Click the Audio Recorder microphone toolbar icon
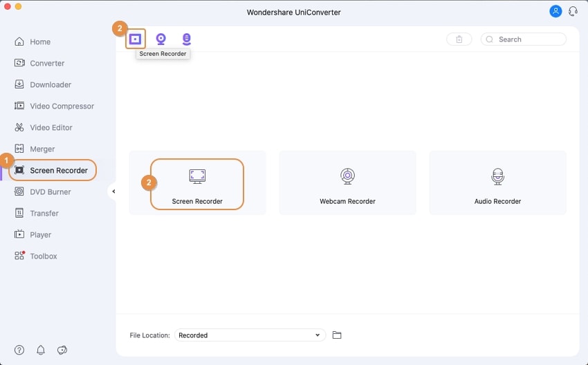Image resolution: width=588 pixels, height=365 pixels. [x=186, y=39]
